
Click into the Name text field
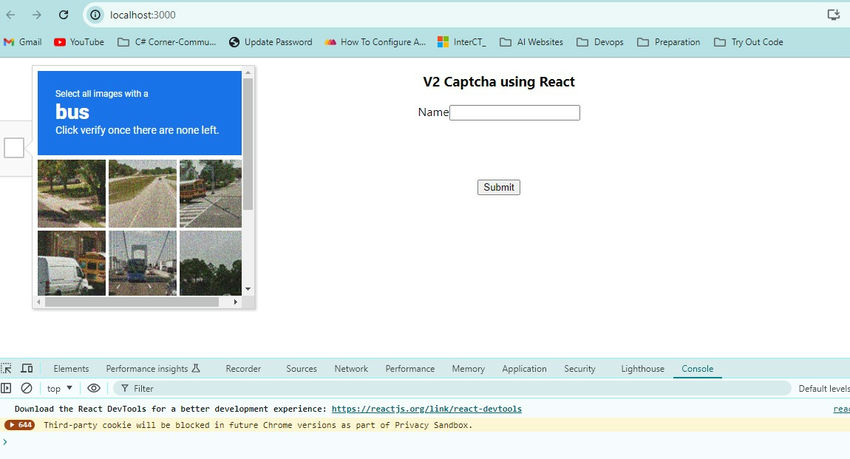pos(514,113)
